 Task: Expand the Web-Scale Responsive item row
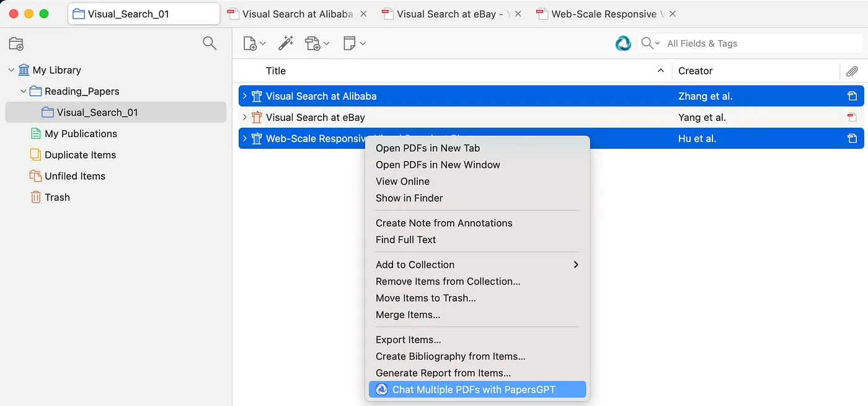point(245,139)
